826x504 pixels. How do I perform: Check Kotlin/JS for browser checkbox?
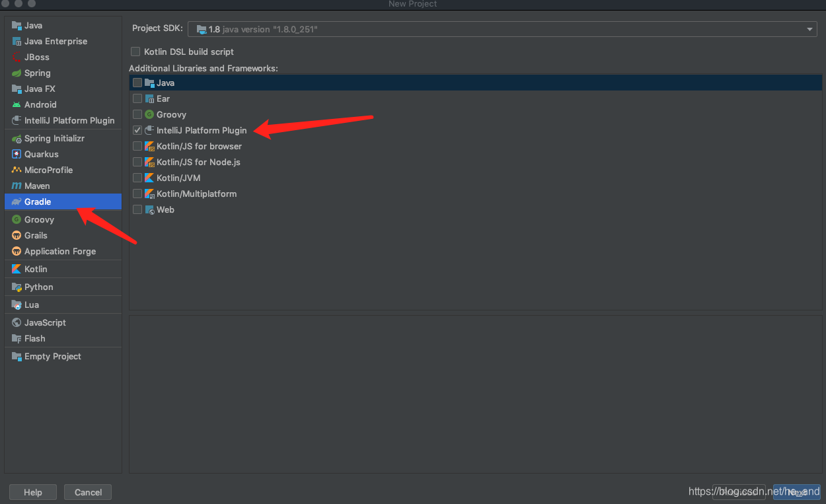click(137, 146)
